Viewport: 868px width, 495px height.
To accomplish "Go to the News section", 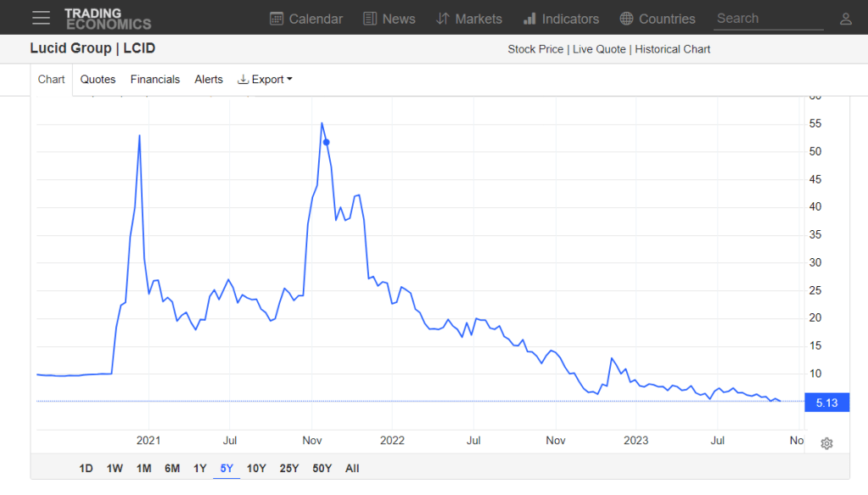I will click(389, 19).
